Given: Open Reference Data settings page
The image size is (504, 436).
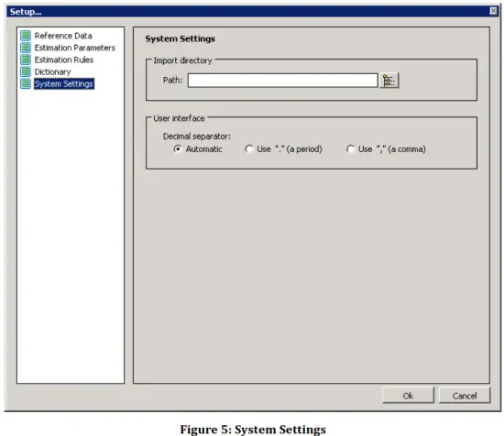Looking at the screenshot, I should [x=63, y=36].
